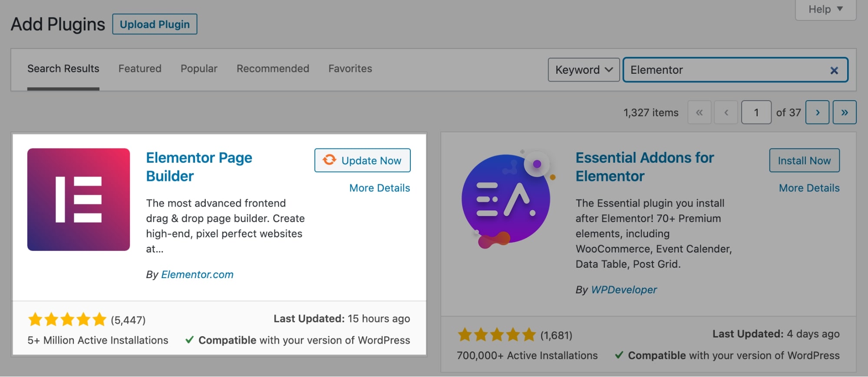
Task: Click the Add Plugins page heading
Action: (58, 24)
